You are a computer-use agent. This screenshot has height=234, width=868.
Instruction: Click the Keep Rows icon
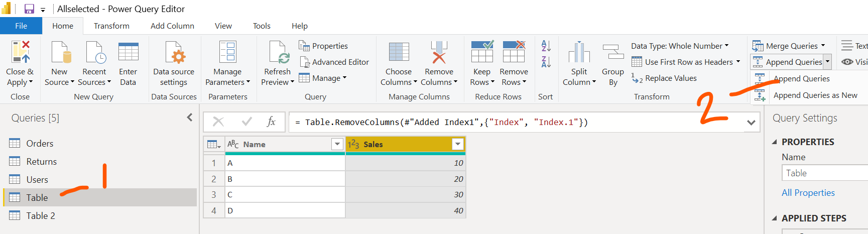tap(482, 52)
